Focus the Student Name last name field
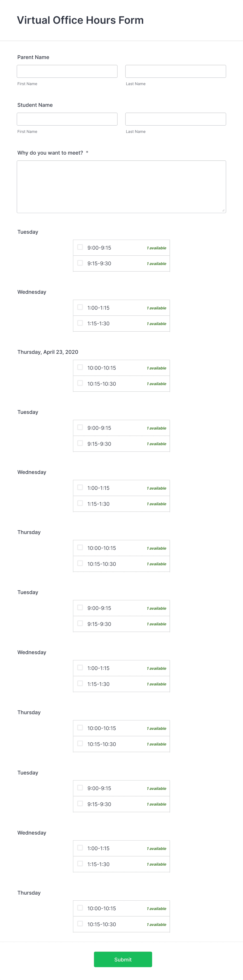 (x=176, y=119)
